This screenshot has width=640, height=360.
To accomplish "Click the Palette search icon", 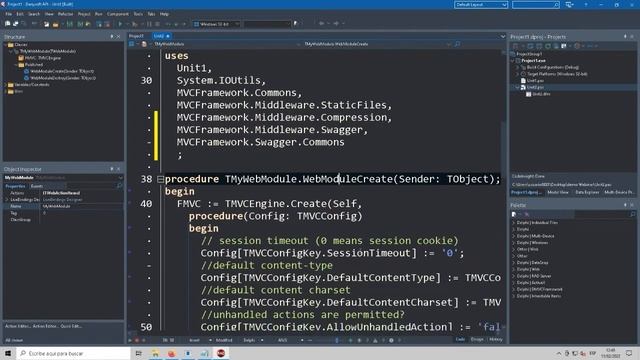I will pos(633,214).
